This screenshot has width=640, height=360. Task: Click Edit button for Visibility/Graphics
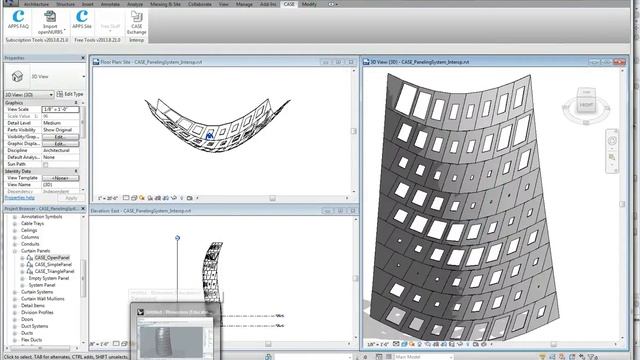(x=60, y=137)
